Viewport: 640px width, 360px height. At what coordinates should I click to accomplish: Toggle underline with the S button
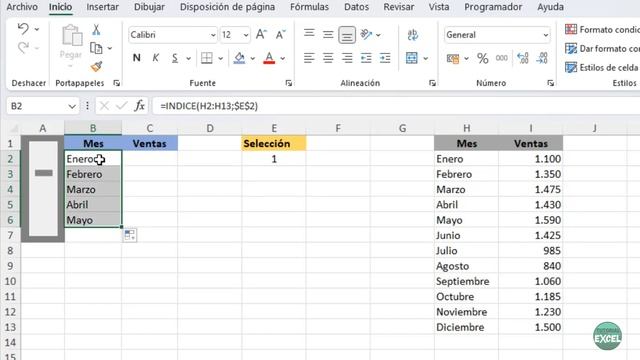pyautogui.click(x=175, y=58)
